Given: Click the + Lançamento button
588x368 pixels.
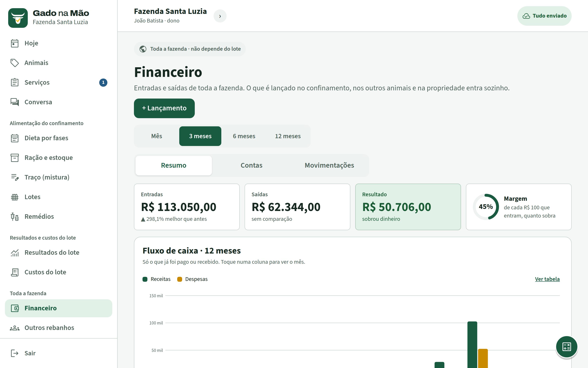Looking at the screenshot, I should (164, 108).
